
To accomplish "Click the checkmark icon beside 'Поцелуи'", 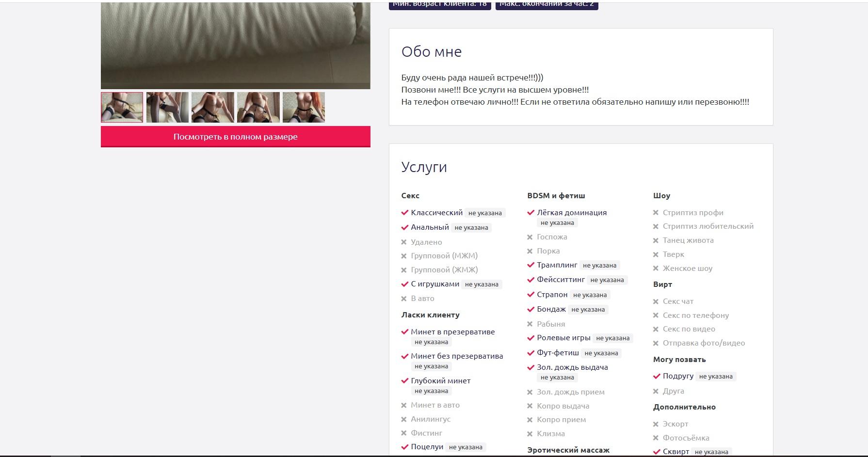I will point(405,447).
